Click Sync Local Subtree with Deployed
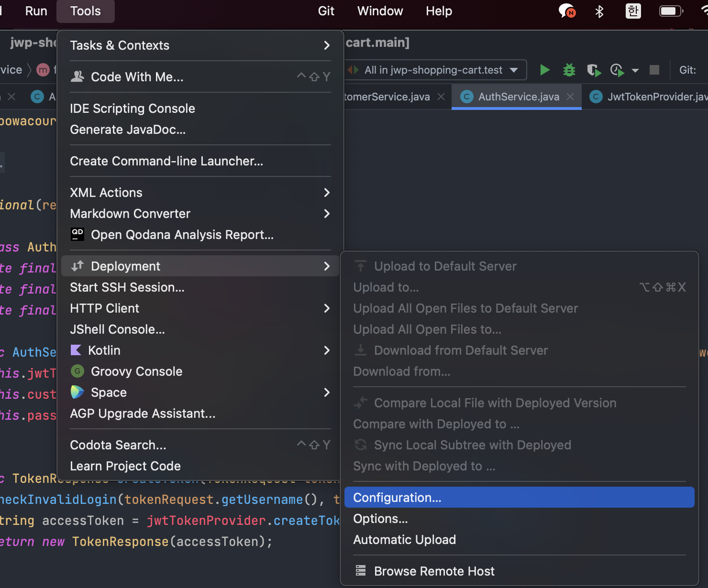This screenshot has height=588, width=708. (520, 445)
